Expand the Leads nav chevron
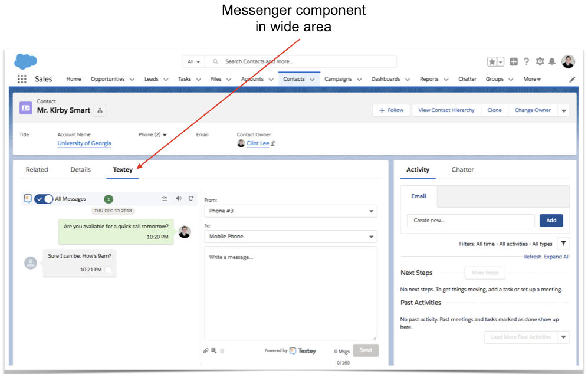 pyautogui.click(x=166, y=80)
